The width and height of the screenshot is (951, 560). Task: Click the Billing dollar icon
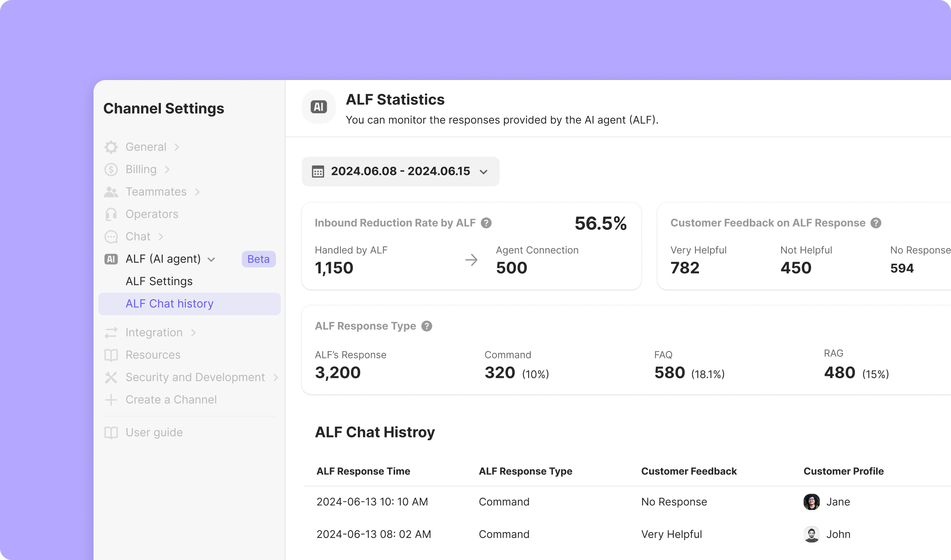(x=111, y=170)
